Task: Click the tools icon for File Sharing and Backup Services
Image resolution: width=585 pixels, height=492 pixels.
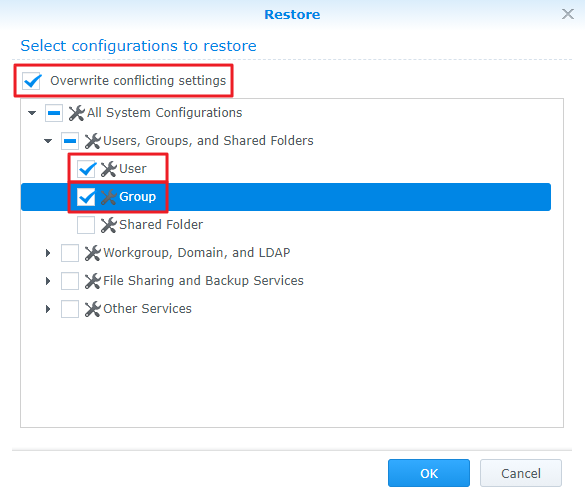Action: (x=93, y=281)
